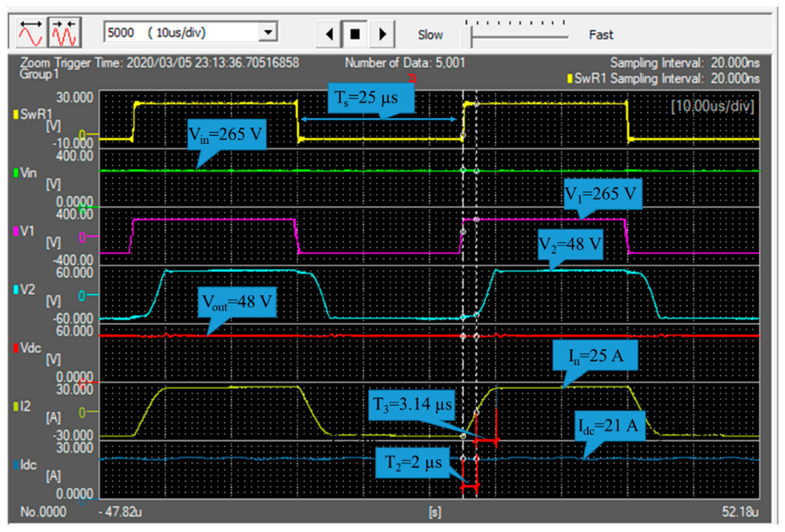Click the cyan V2 channel color marker
785x532 pixels.
point(16,289)
